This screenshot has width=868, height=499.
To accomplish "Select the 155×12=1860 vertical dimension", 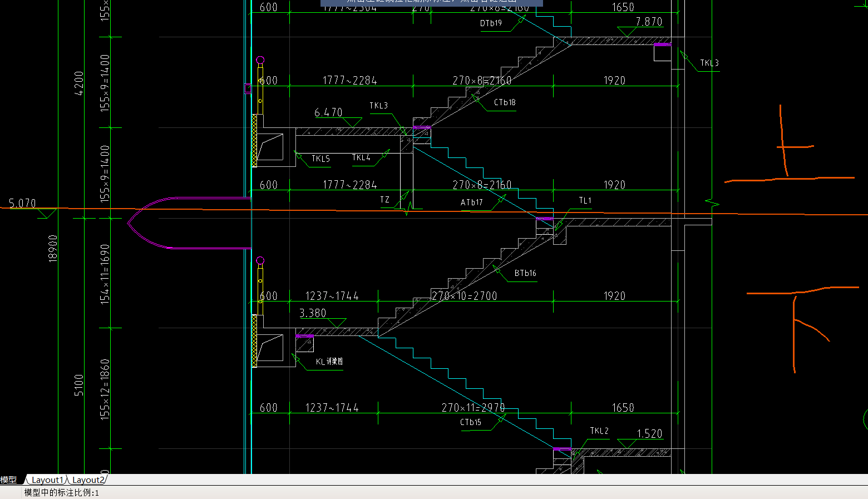I will pyautogui.click(x=105, y=389).
